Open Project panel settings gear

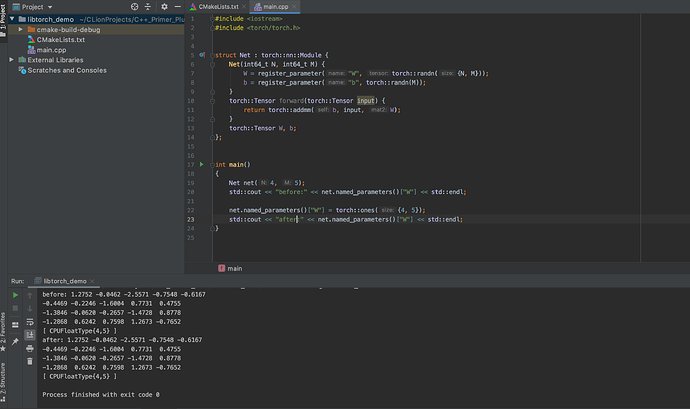[x=164, y=6]
